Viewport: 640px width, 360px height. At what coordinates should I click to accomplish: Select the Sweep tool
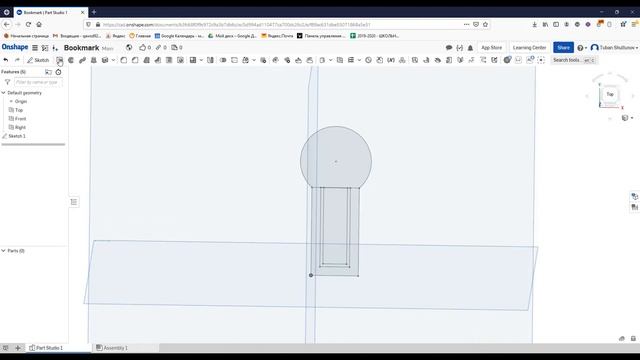82,60
